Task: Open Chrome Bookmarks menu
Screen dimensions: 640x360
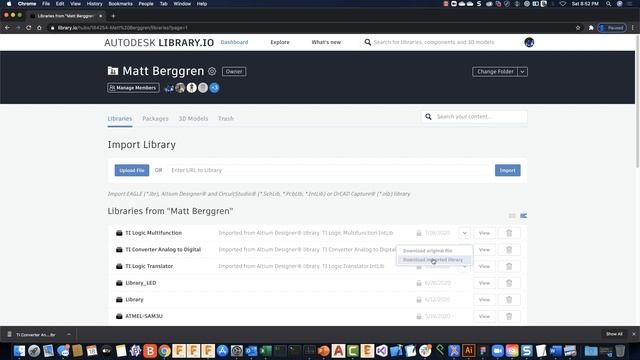Action: [x=120, y=4]
